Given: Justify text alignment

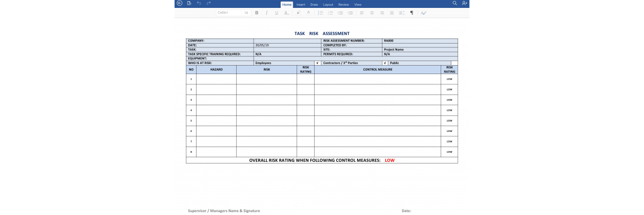Looking at the screenshot, I should click(x=391, y=13).
